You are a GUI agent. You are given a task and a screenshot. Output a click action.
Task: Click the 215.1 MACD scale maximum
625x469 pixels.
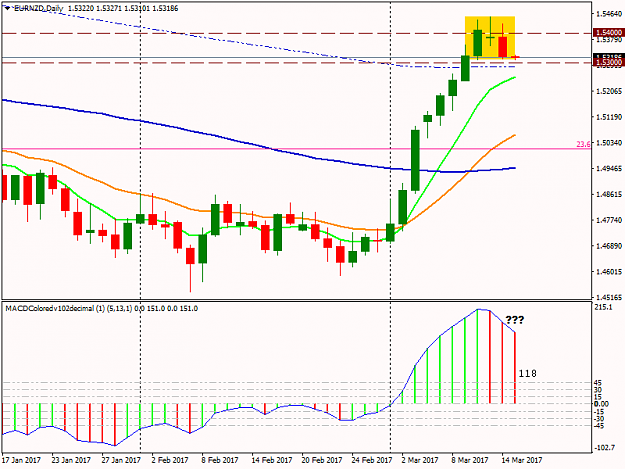(x=603, y=307)
